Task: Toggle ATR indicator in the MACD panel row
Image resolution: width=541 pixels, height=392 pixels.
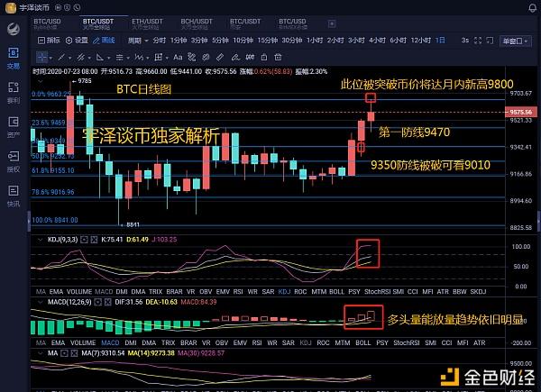Action: tap(480, 343)
